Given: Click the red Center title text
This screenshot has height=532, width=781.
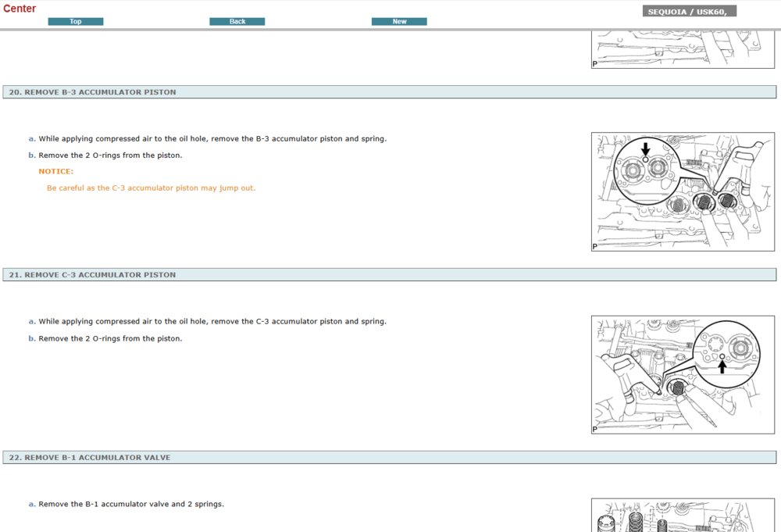Looking at the screenshot, I should click(20, 9).
